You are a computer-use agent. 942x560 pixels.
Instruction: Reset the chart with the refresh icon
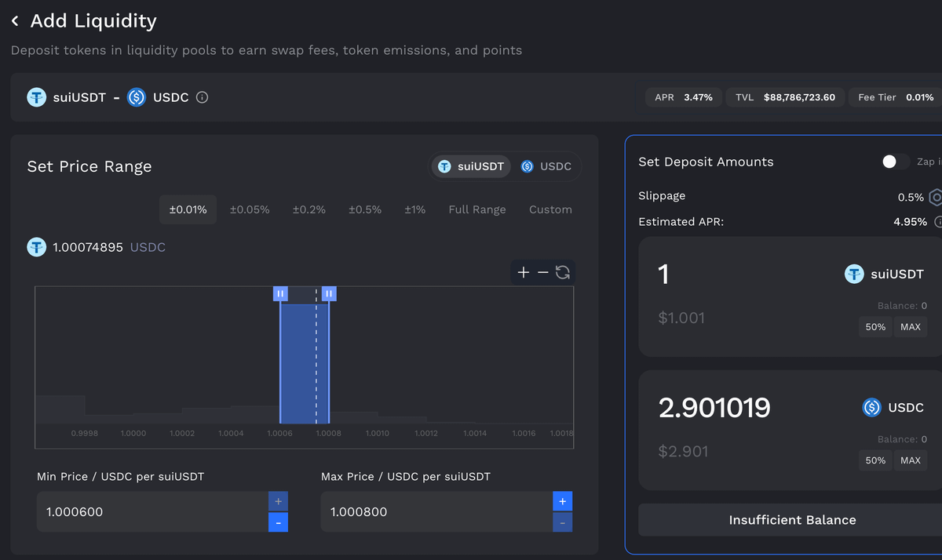click(x=563, y=272)
